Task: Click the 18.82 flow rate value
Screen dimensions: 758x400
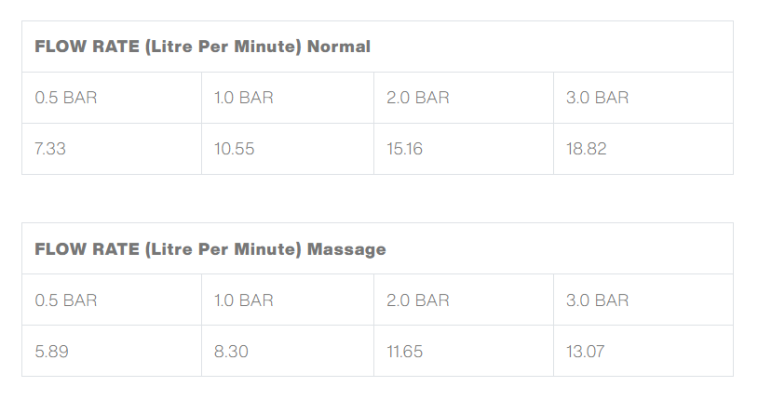Action: pyautogui.click(x=586, y=149)
